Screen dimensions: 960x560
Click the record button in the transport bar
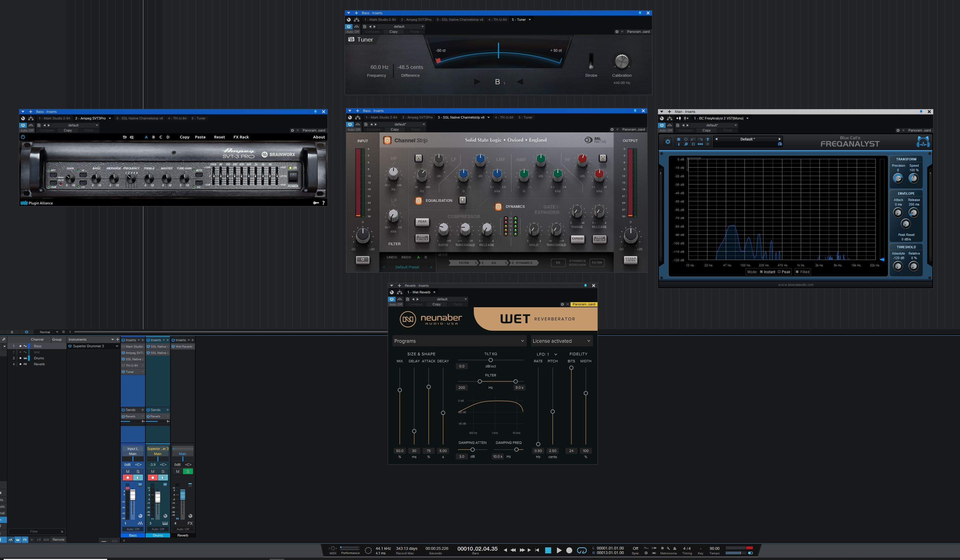[x=569, y=550]
